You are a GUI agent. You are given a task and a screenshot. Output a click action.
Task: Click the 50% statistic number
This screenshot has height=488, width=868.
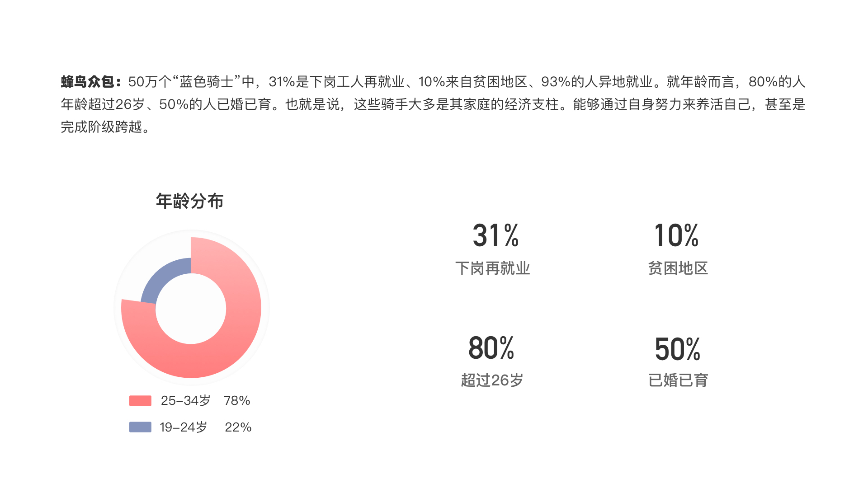(678, 349)
